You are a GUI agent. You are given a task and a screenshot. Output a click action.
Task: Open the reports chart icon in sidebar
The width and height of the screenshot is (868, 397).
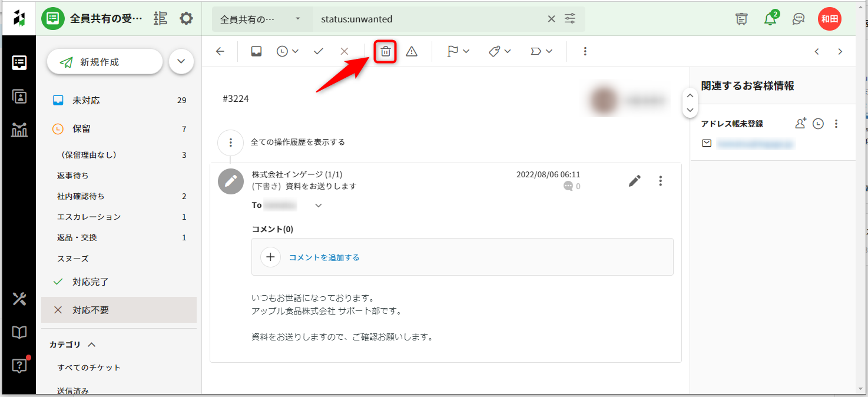pos(19,130)
